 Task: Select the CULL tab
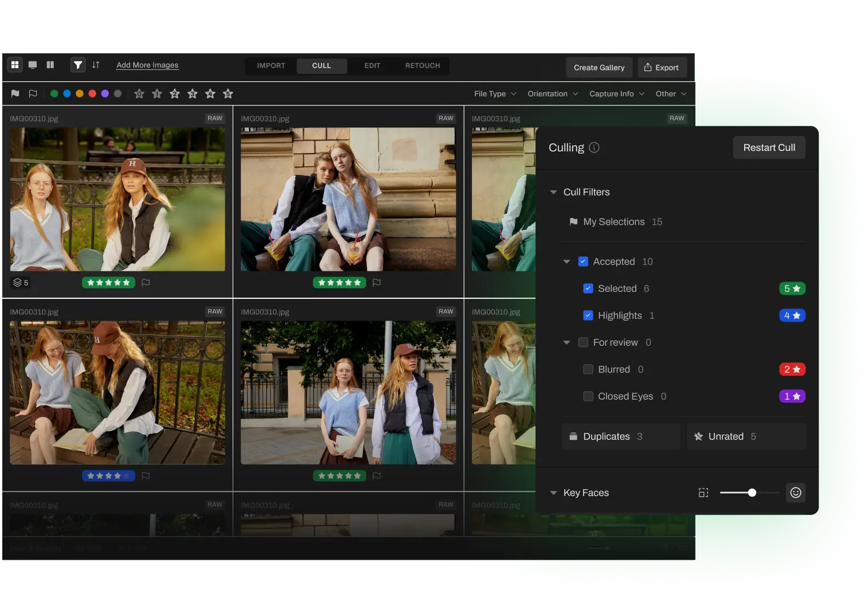click(x=322, y=66)
